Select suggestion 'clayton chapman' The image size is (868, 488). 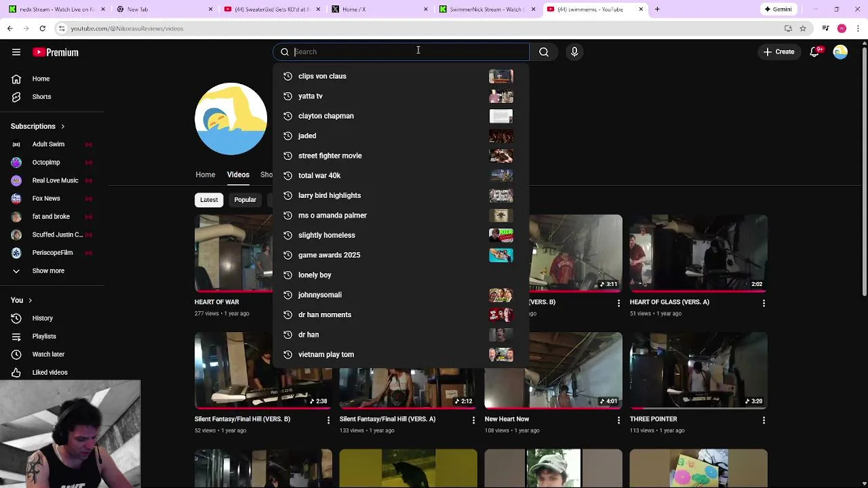pos(401,116)
